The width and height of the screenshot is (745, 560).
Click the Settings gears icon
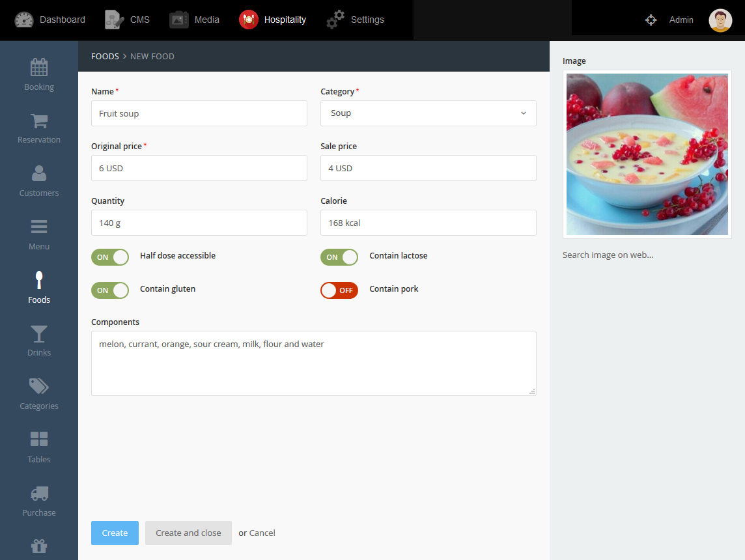coord(335,20)
